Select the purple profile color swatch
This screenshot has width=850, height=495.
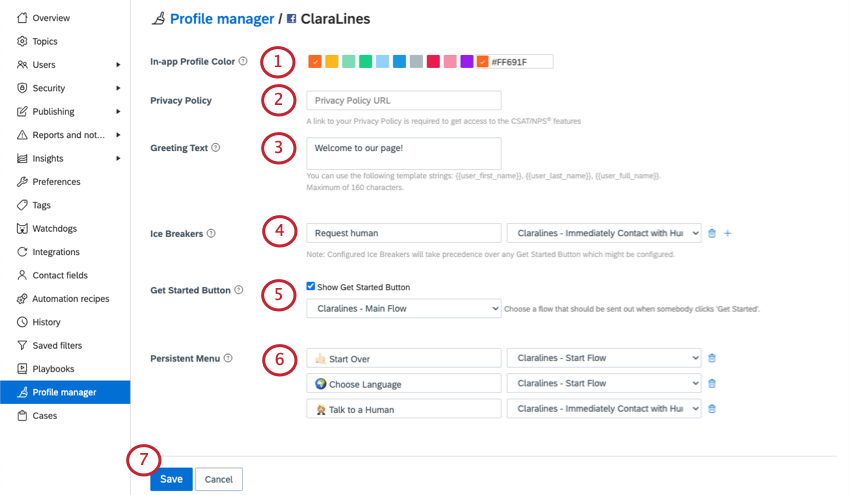pyautogui.click(x=467, y=62)
